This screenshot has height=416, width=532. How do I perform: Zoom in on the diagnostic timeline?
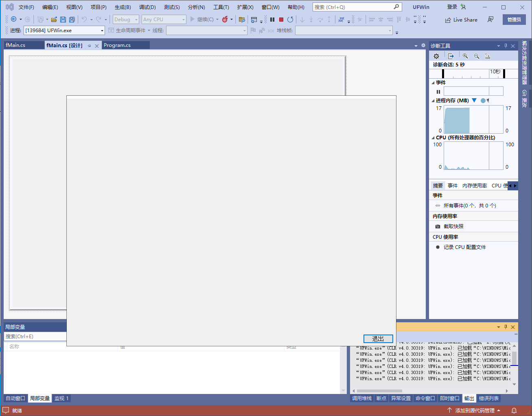pos(465,56)
